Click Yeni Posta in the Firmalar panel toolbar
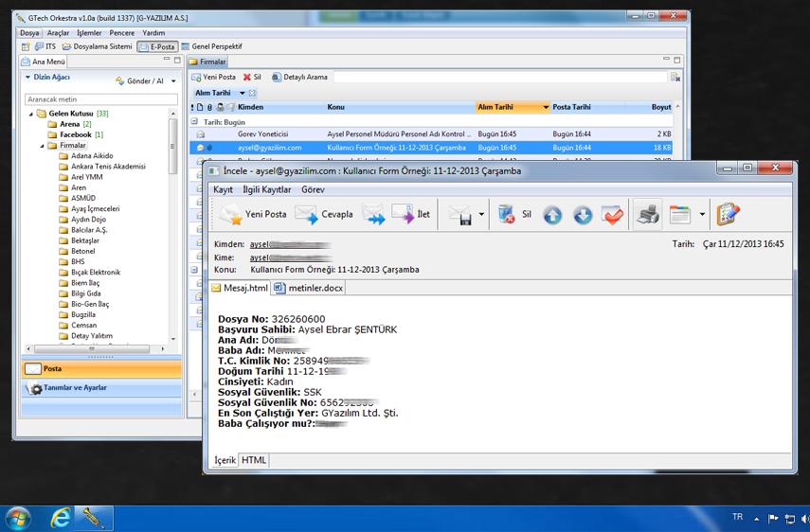Viewport: 810px width, 532px height. click(214, 77)
